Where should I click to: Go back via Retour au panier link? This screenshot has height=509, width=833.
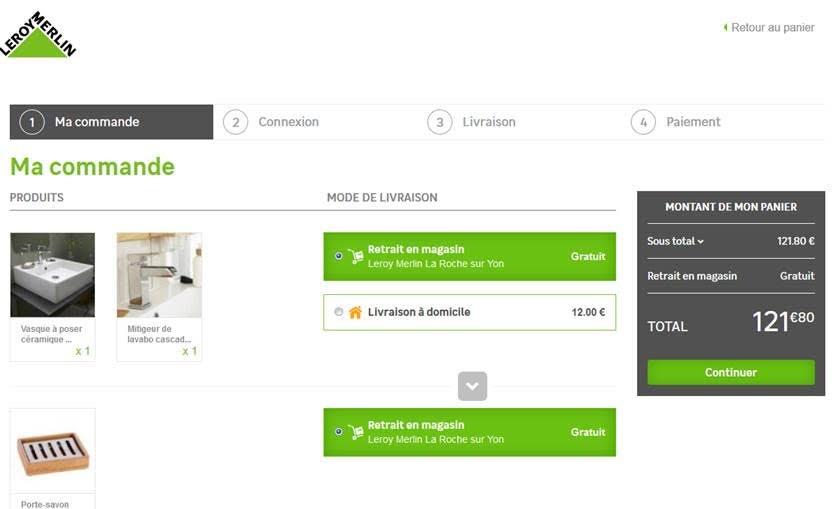[769, 28]
